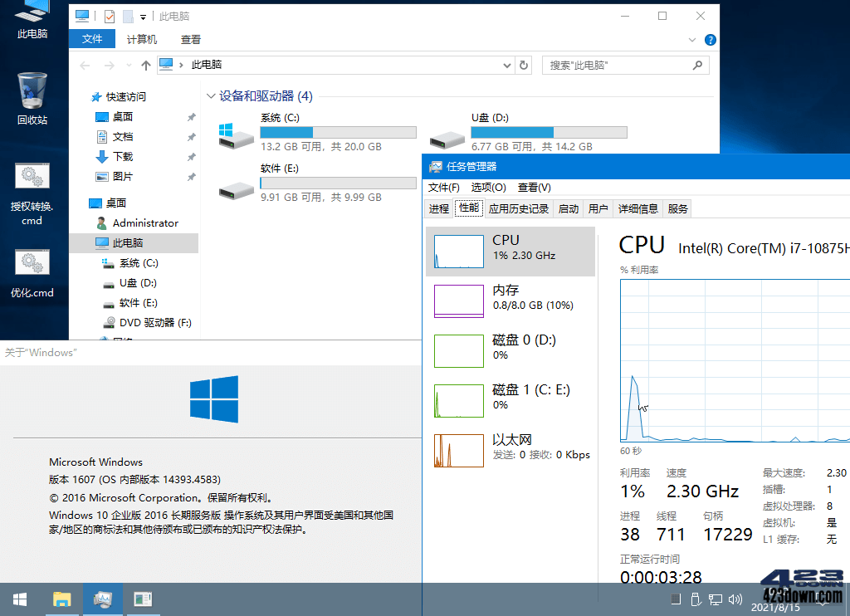This screenshot has width=850, height=616.
Task: Toggle the pin on 桌面 quick access item
Action: [x=191, y=116]
